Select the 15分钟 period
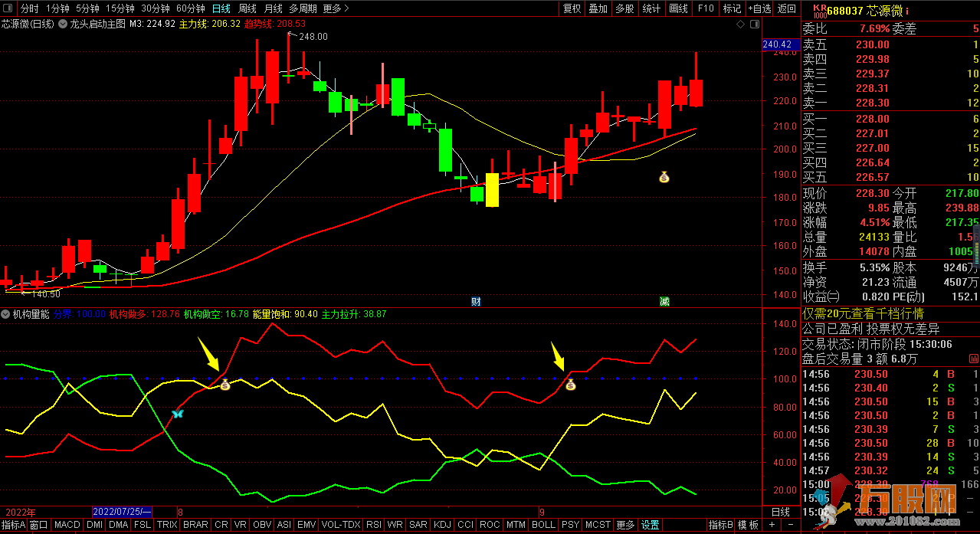 [x=120, y=8]
